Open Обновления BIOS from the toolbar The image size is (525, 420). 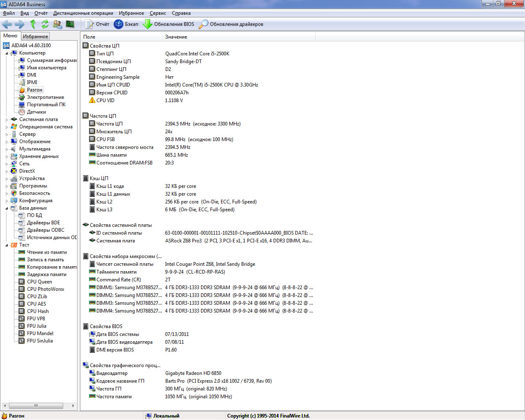coord(169,24)
